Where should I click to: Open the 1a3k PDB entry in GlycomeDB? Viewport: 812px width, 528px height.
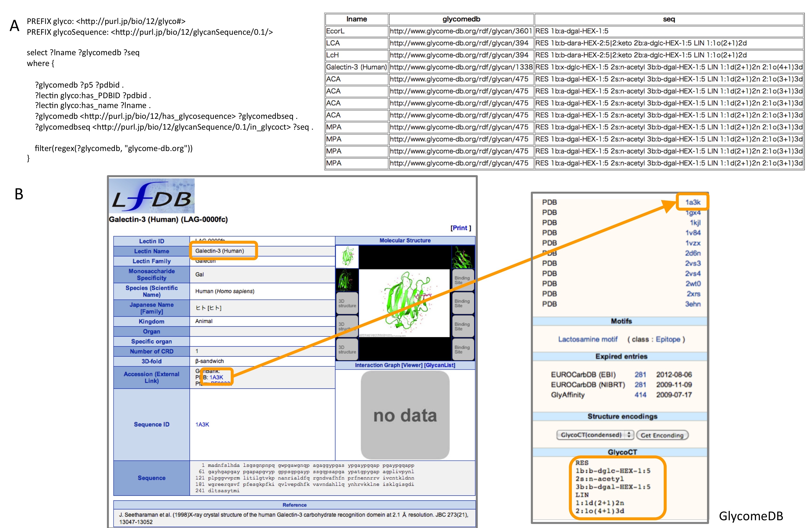point(693,202)
